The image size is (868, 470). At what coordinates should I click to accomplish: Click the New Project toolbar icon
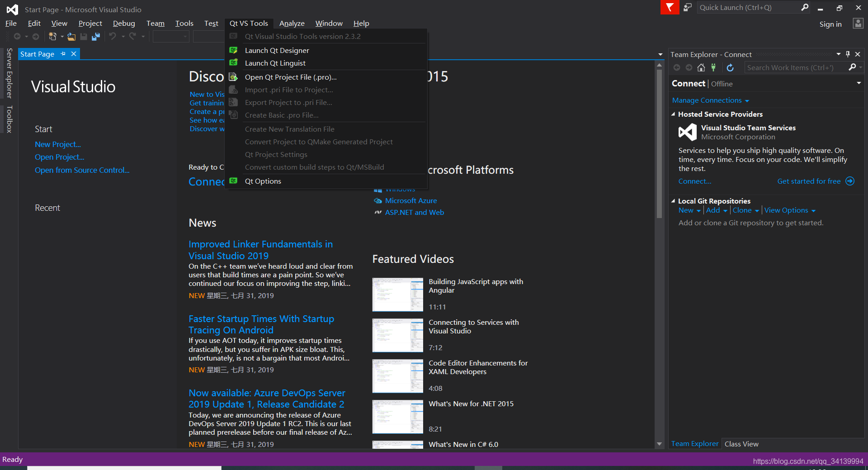[52, 36]
